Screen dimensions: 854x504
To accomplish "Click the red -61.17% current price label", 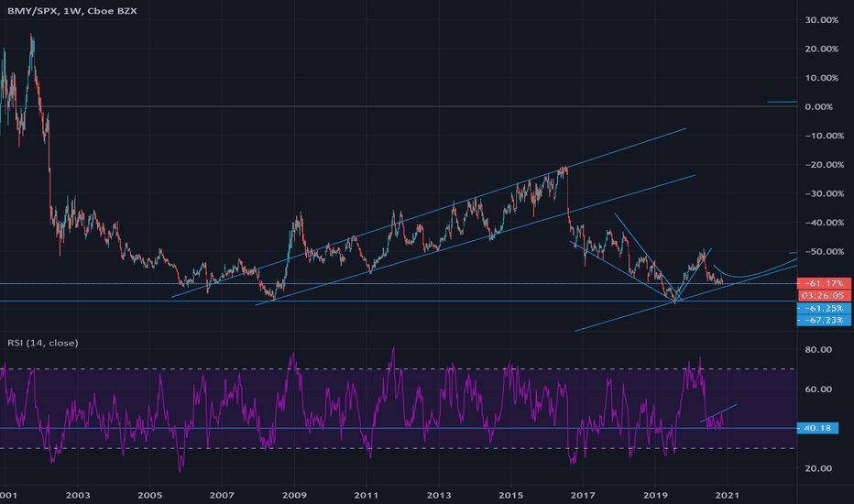I will 824,283.
